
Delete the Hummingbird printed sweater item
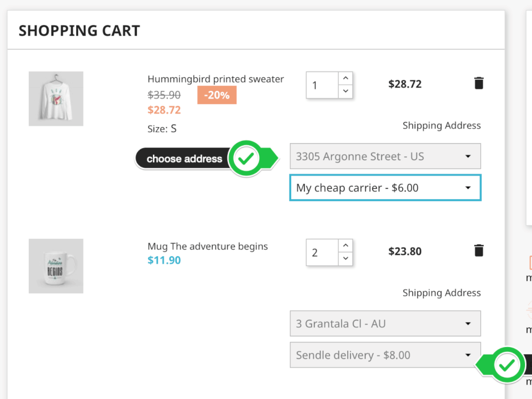[x=478, y=83]
